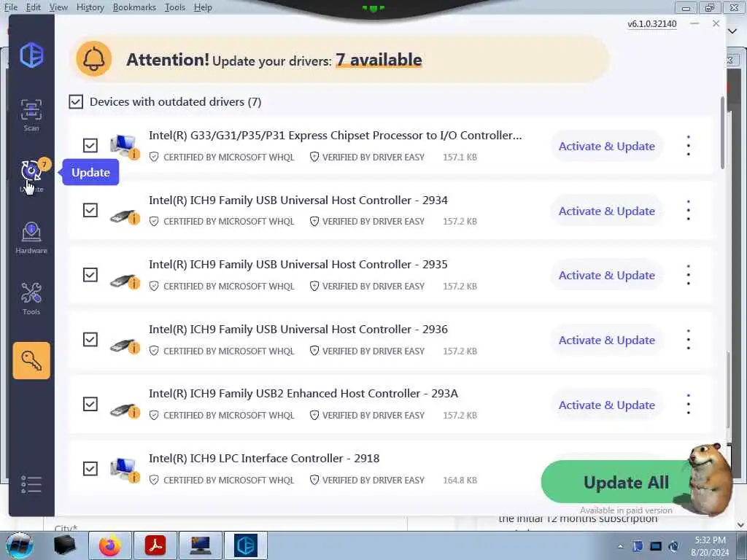Click the G33/G31 chipset device icon
This screenshot has height=560, width=747.
[125, 146]
